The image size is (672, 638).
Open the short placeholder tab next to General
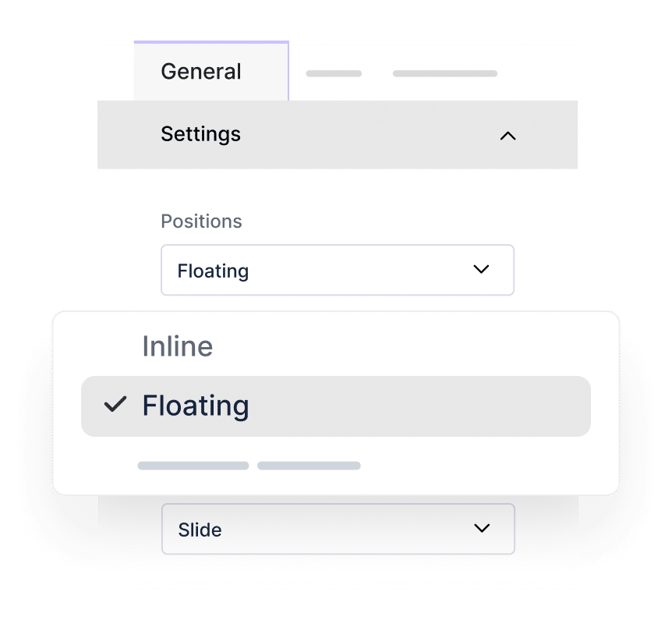tap(334, 74)
